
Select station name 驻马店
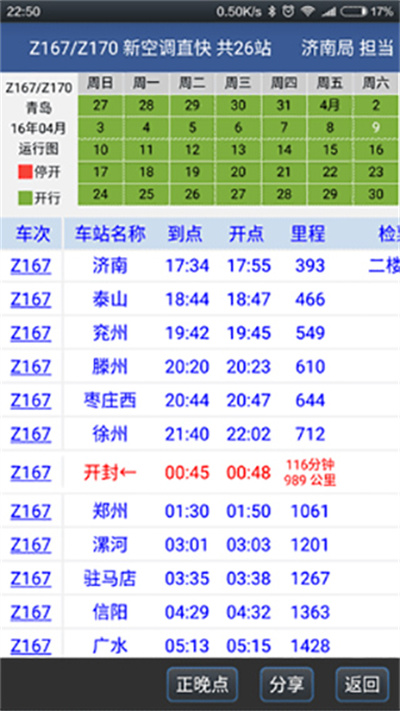click(x=110, y=579)
